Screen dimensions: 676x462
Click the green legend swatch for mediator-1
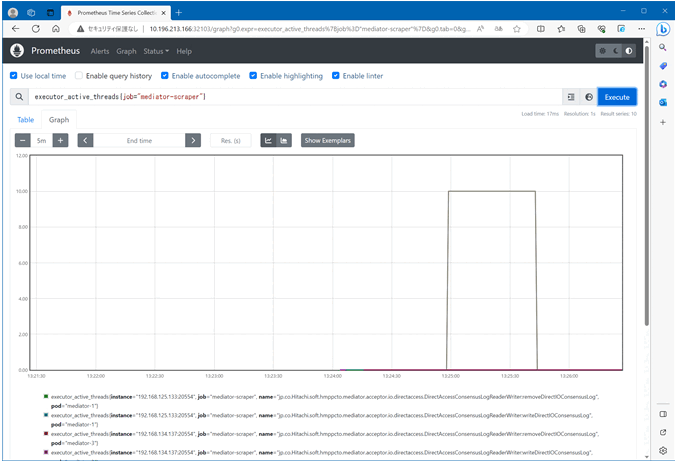point(45,397)
